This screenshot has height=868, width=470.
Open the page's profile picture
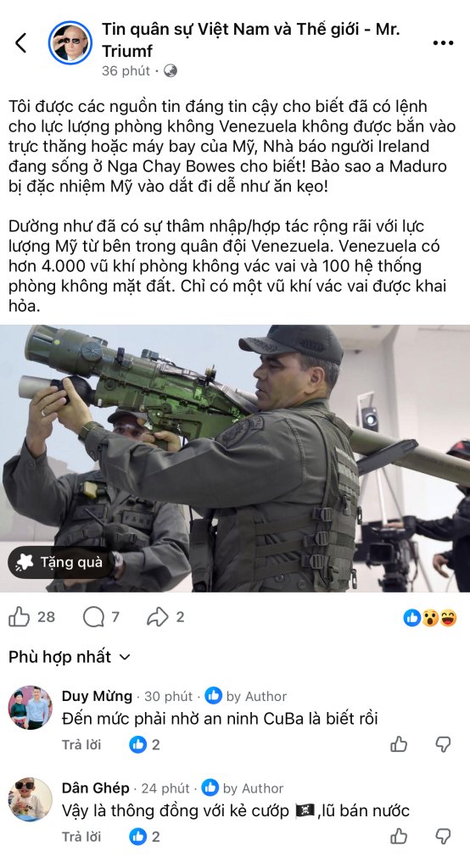coord(70,42)
